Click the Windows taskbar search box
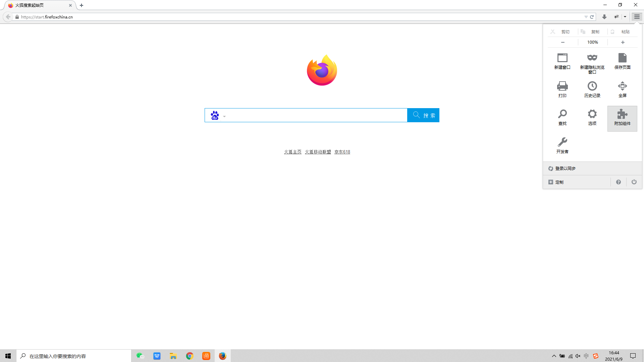Image resolution: width=644 pixels, height=362 pixels. (74, 356)
